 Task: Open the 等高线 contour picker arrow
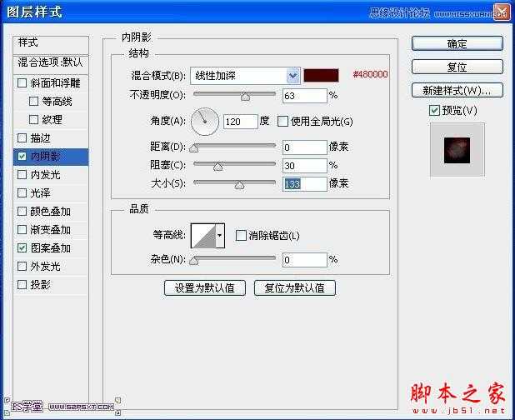tap(220, 236)
